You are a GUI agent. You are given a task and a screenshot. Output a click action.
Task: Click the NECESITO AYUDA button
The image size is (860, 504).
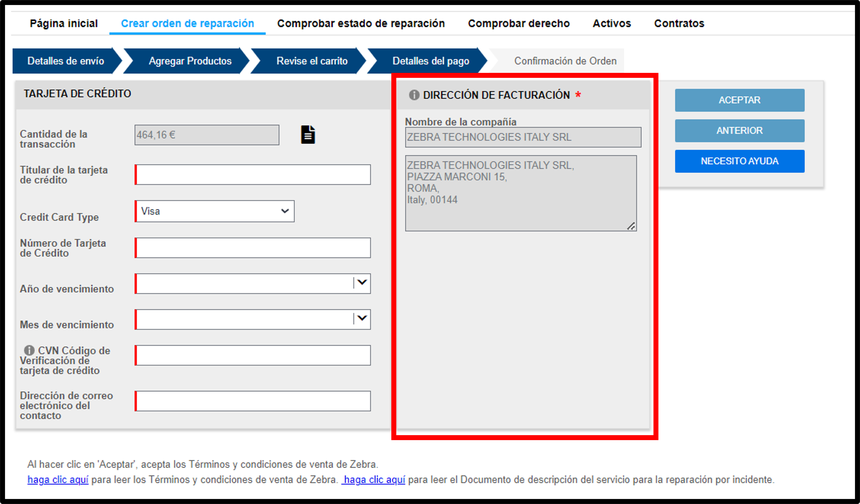pos(740,161)
